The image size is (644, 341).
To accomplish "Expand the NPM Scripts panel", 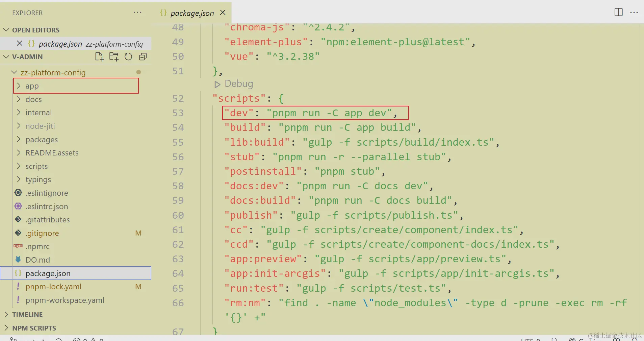I will [6, 328].
